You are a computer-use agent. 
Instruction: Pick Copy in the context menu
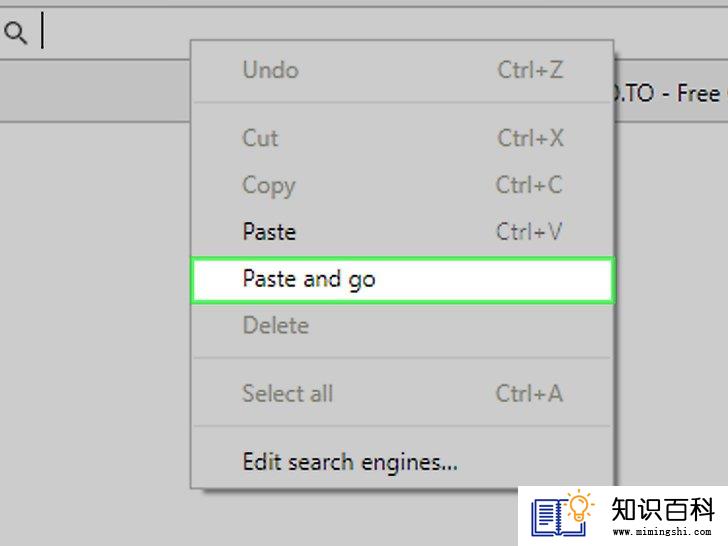pyautogui.click(x=403, y=185)
